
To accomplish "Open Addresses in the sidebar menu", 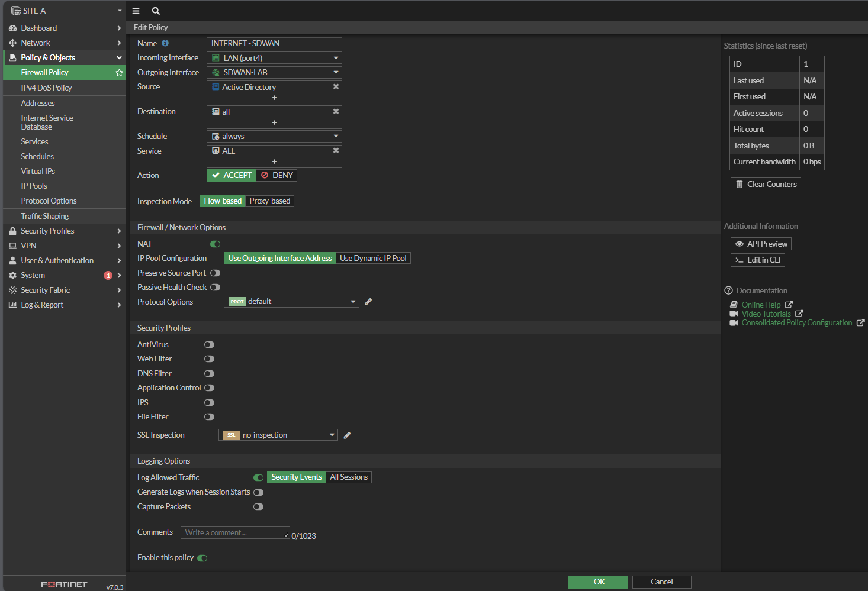I will click(x=38, y=103).
